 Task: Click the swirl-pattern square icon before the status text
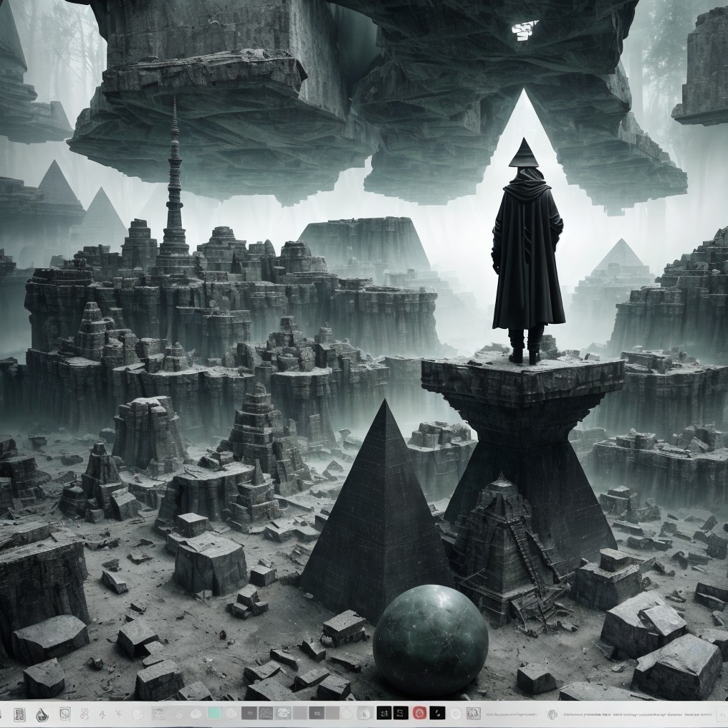474,714
